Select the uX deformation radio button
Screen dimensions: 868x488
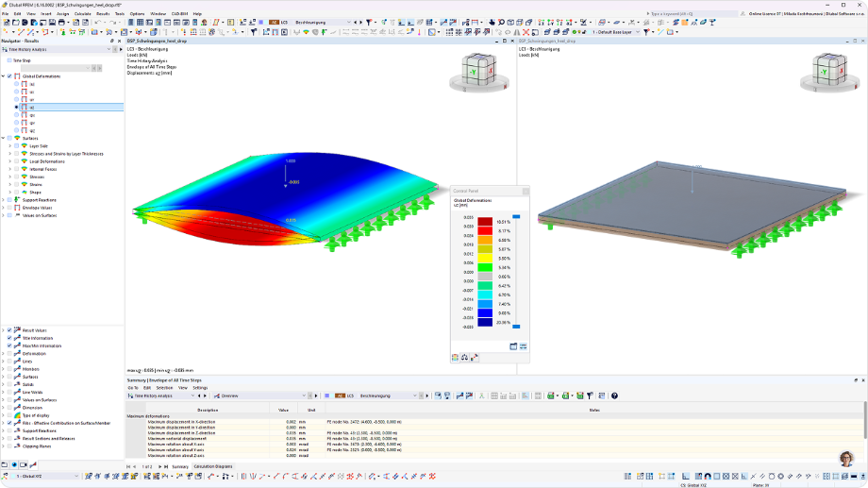pyautogui.click(x=17, y=92)
